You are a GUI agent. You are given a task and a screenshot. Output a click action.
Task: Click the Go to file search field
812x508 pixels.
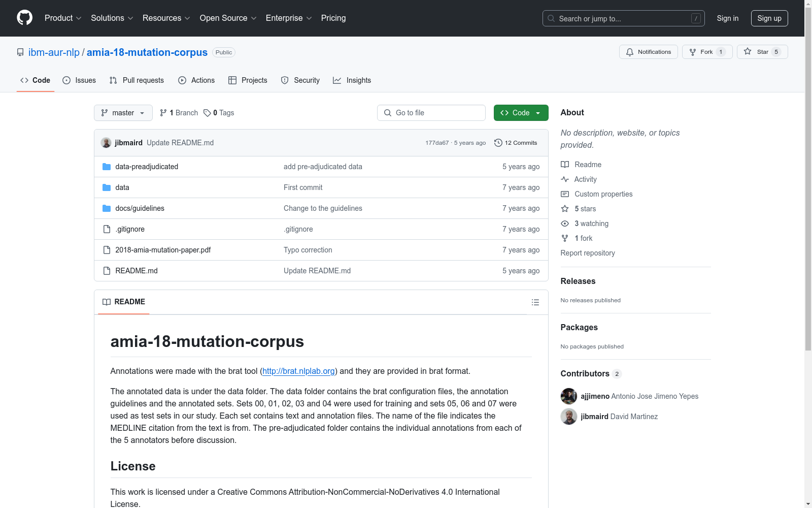click(x=431, y=113)
